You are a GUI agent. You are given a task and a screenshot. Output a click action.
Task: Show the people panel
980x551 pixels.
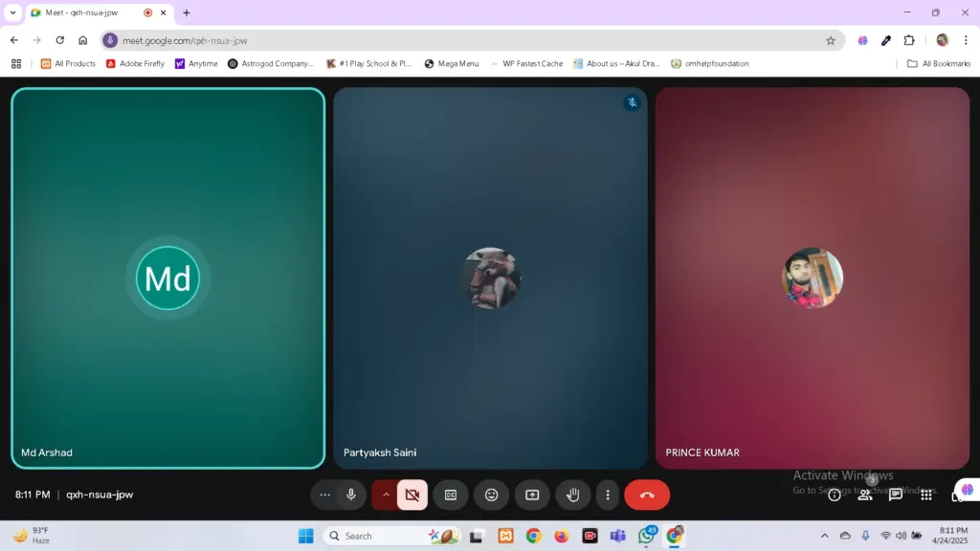pyautogui.click(x=865, y=496)
